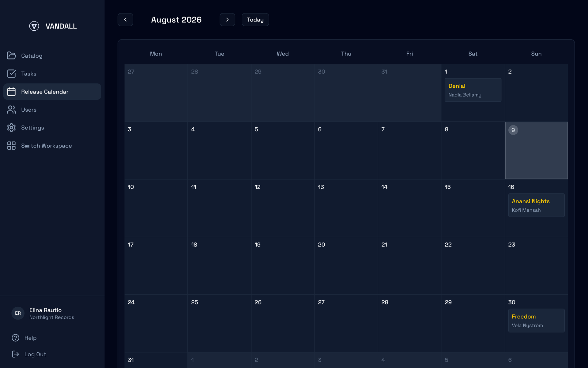The image size is (588, 368).
Task: Jump to Today in calendar
Action: coord(255,20)
